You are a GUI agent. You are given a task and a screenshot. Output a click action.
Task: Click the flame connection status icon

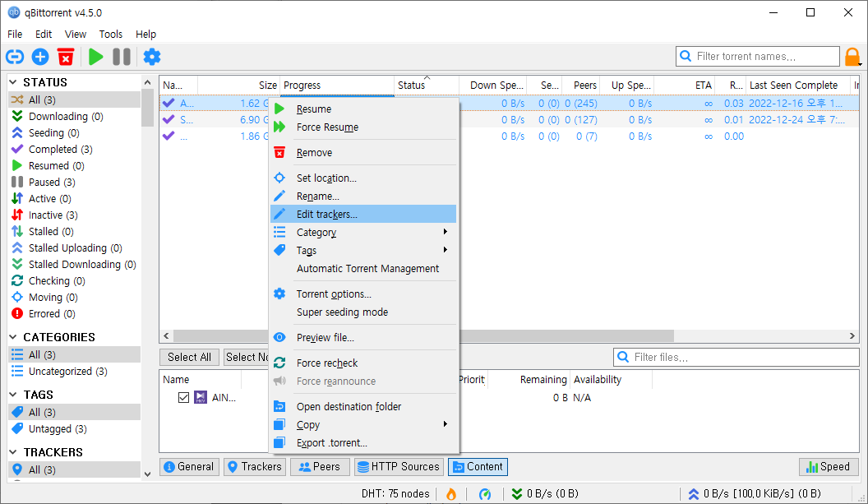[x=451, y=494]
